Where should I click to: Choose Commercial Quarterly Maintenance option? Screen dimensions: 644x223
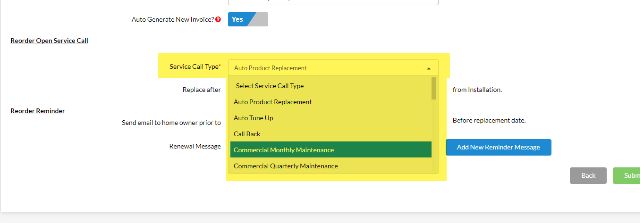tap(330, 166)
